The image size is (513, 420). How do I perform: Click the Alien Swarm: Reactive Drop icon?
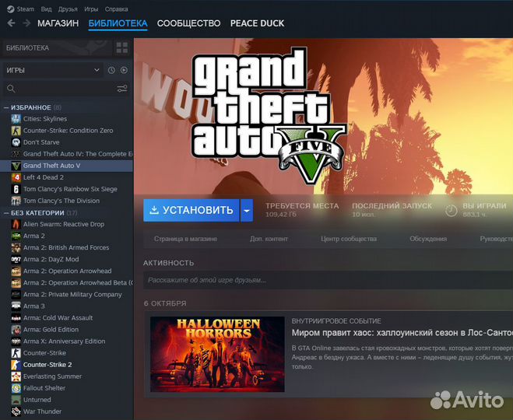[x=16, y=224]
